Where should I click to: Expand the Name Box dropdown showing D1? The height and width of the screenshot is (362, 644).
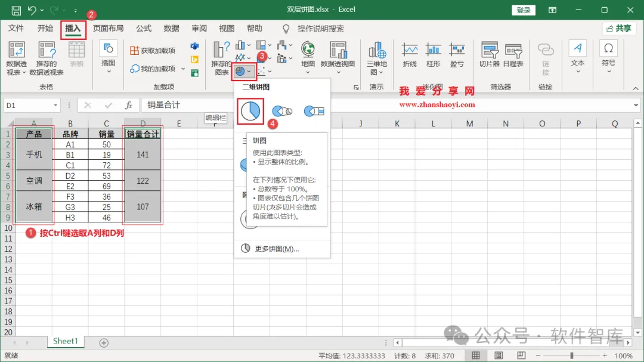click(x=55, y=106)
